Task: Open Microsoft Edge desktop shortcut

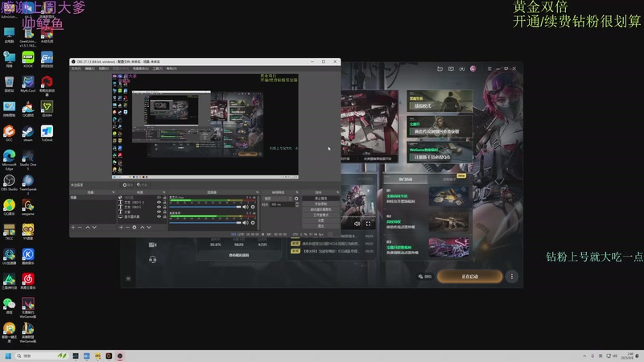Action: 9,159
